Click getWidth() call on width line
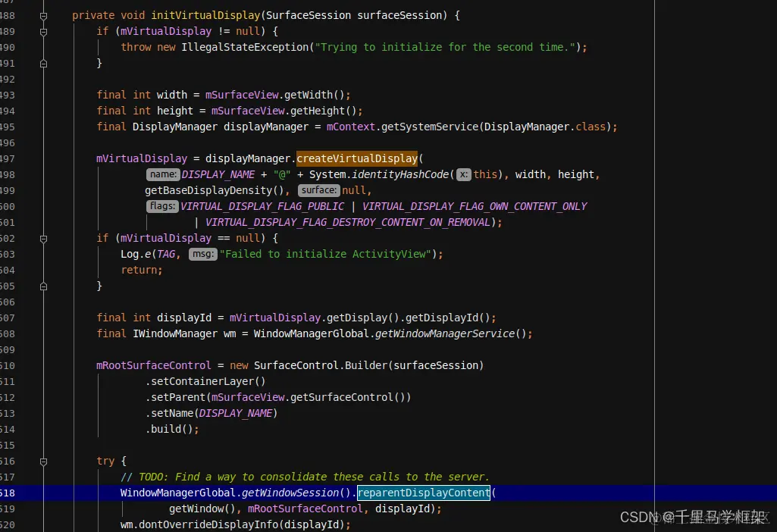777x532 pixels. click(314, 95)
